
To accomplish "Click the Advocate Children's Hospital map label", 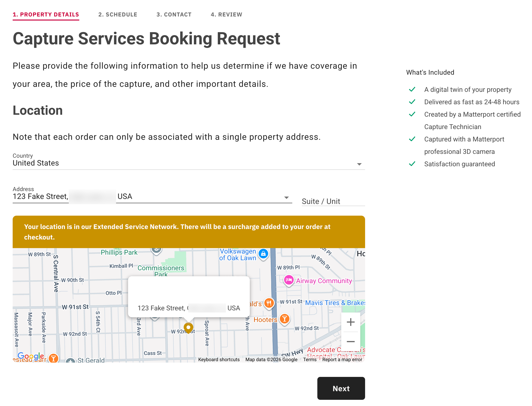I will click(x=336, y=353).
